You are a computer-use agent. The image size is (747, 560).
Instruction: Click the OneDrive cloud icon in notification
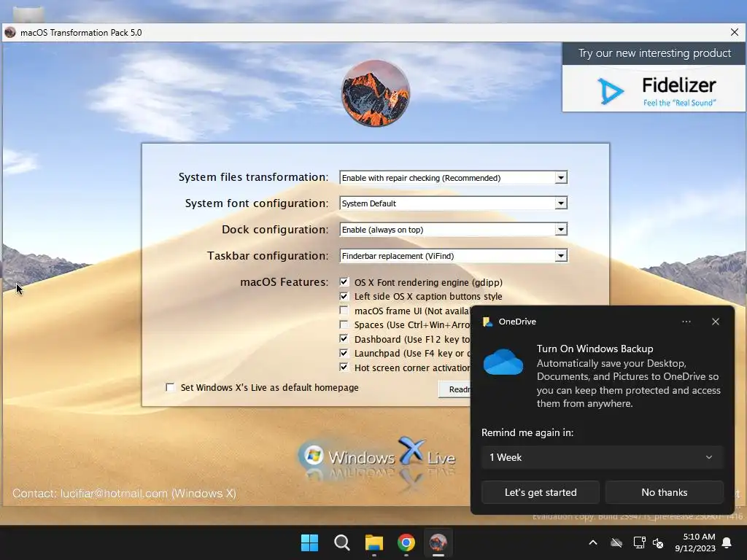pos(503,362)
